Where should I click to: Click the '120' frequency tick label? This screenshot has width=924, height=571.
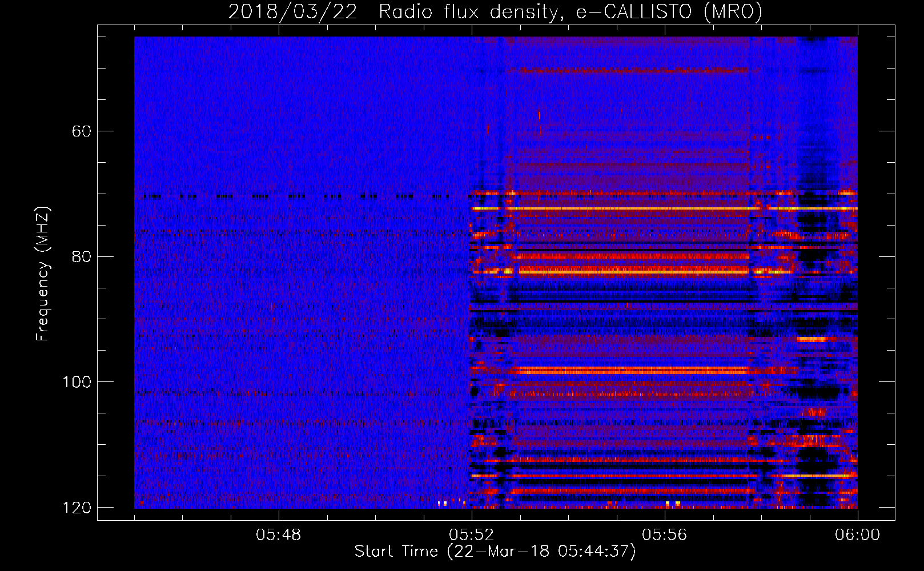[76, 508]
